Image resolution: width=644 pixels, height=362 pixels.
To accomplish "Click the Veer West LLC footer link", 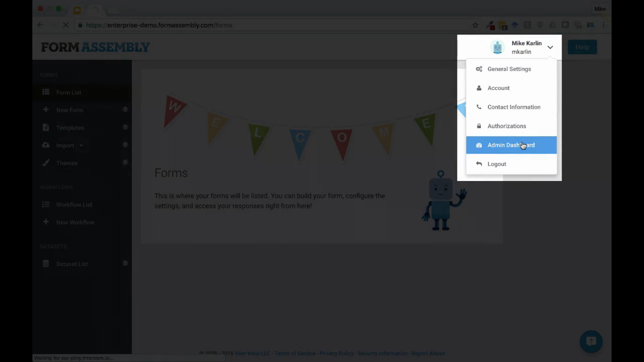I will [x=253, y=354].
